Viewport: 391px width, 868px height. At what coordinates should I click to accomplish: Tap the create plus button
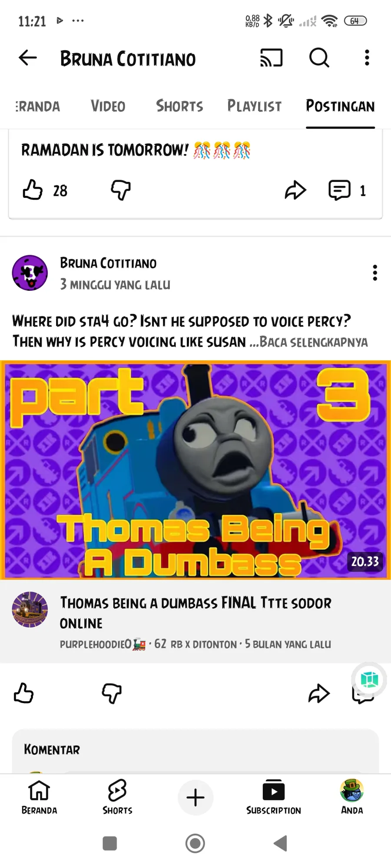tap(195, 798)
